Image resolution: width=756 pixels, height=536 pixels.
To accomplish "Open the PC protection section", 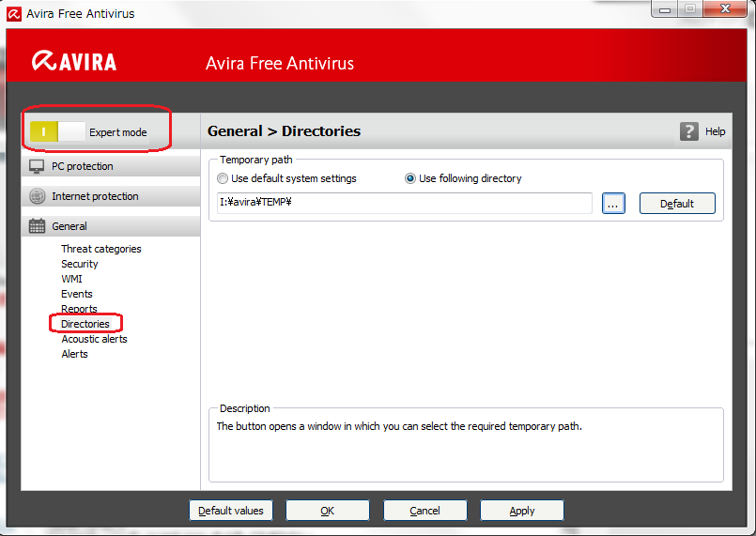I will pos(111,166).
